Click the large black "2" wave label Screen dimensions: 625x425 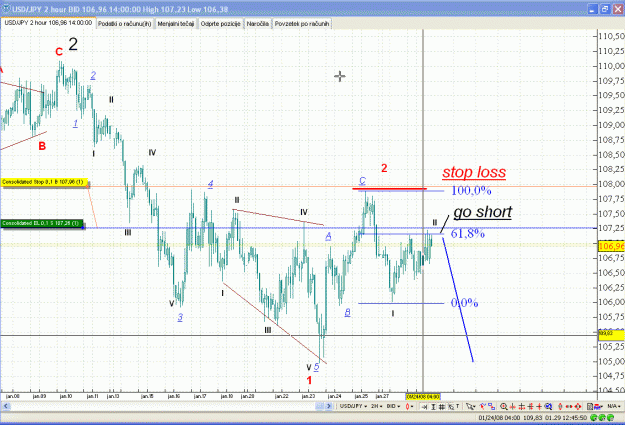73,44
